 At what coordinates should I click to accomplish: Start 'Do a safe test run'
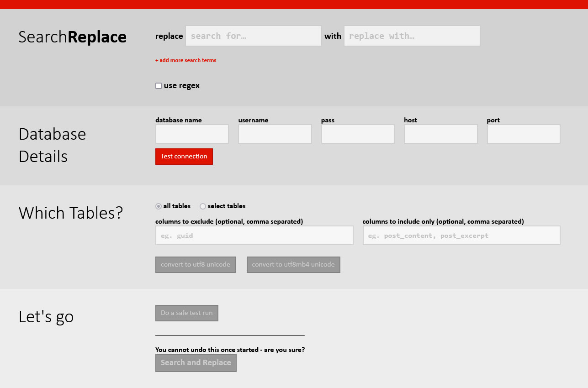coord(187,313)
